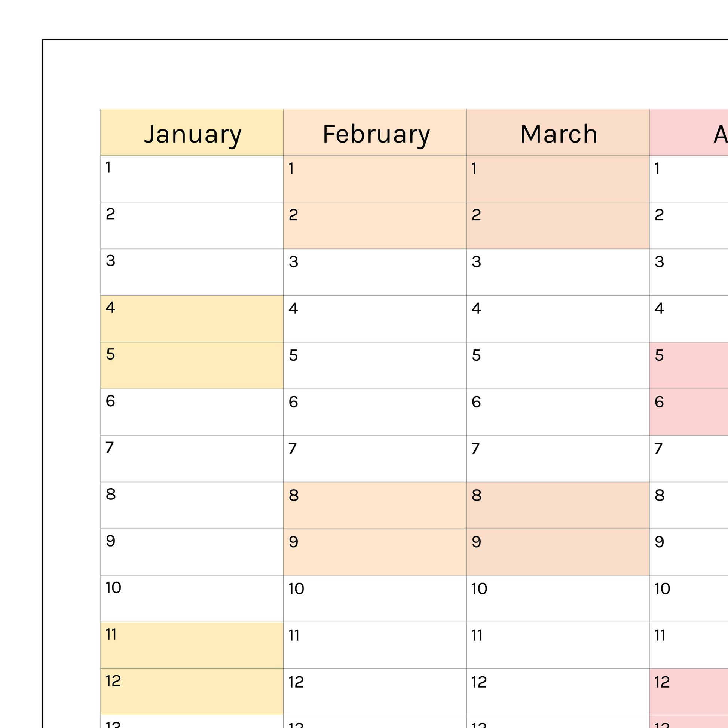Select the highlighted January 11 cell
The image size is (728, 728).
(x=192, y=645)
